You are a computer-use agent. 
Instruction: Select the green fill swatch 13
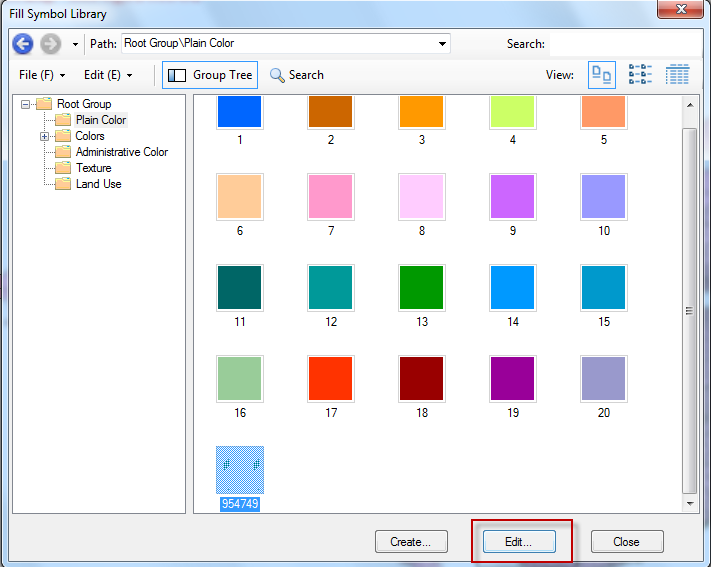pyautogui.click(x=422, y=288)
